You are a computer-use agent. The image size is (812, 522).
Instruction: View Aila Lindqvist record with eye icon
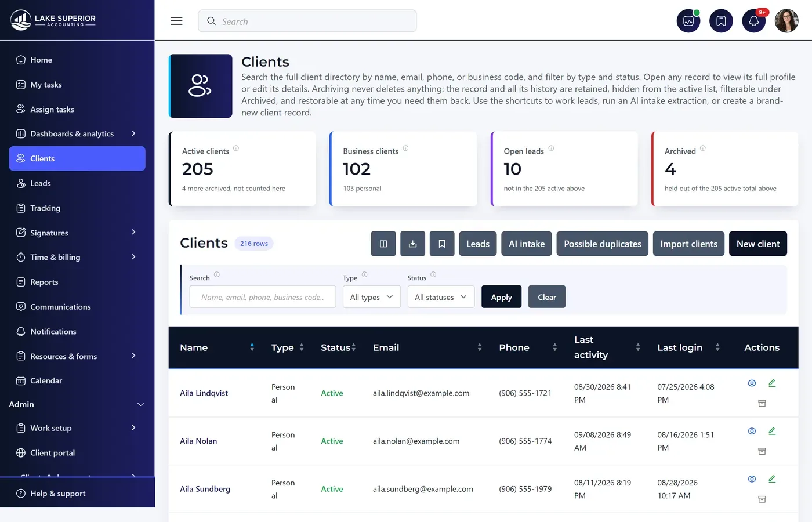(752, 383)
